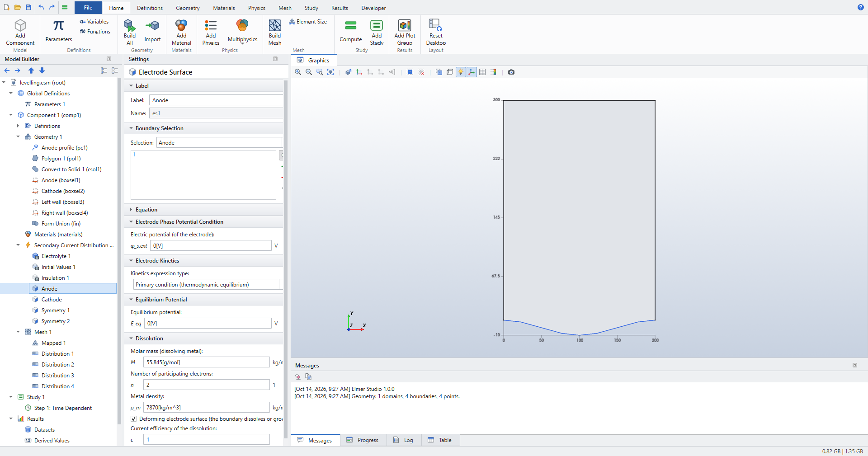Switch to the Log tab
Image resolution: width=868 pixels, height=456 pixels.
click(404, 440)
